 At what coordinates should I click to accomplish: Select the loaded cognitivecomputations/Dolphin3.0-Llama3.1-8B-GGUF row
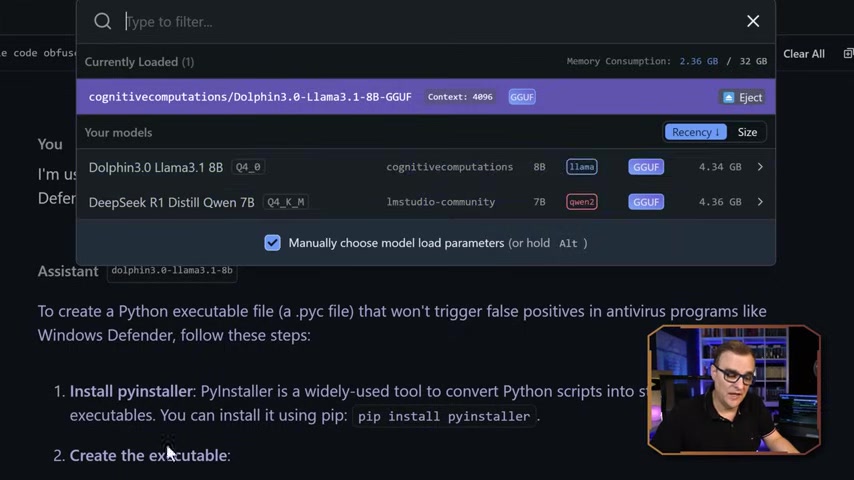pyautogui.click(x=426, y=97)
